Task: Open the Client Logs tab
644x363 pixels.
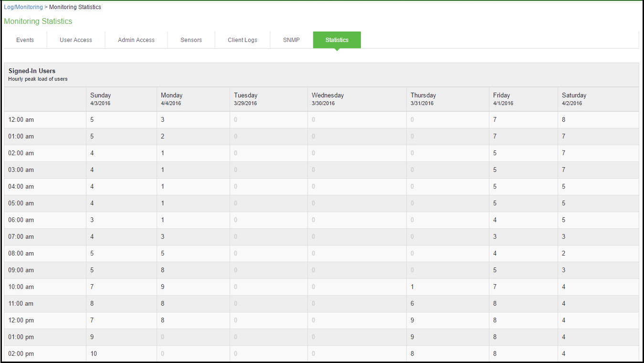Action: pos(242,40)
